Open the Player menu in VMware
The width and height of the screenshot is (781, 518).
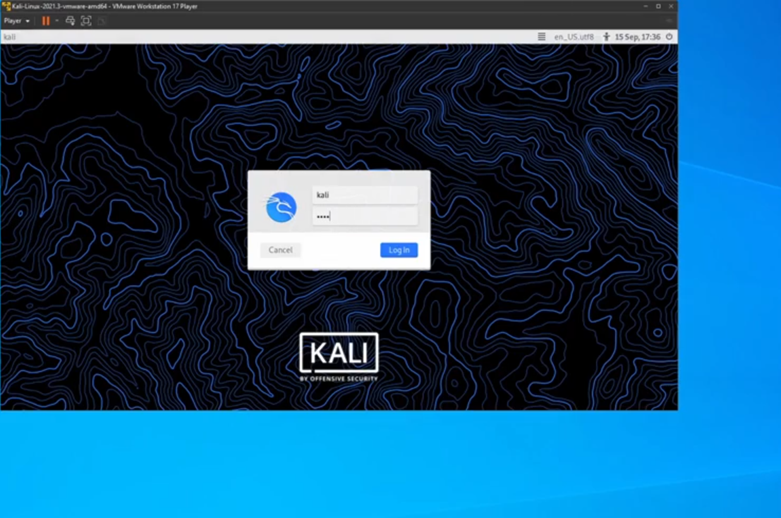pos(16,21)
